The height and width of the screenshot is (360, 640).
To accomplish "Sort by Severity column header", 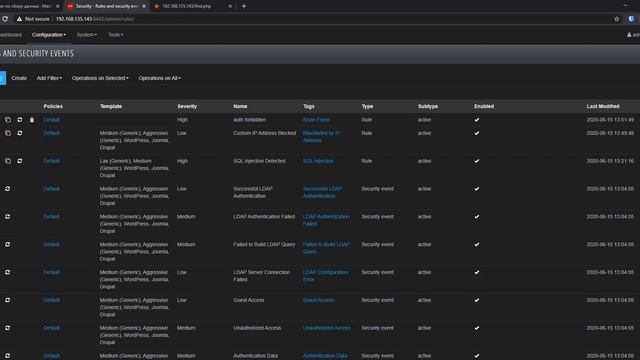I will click(187, 106).
